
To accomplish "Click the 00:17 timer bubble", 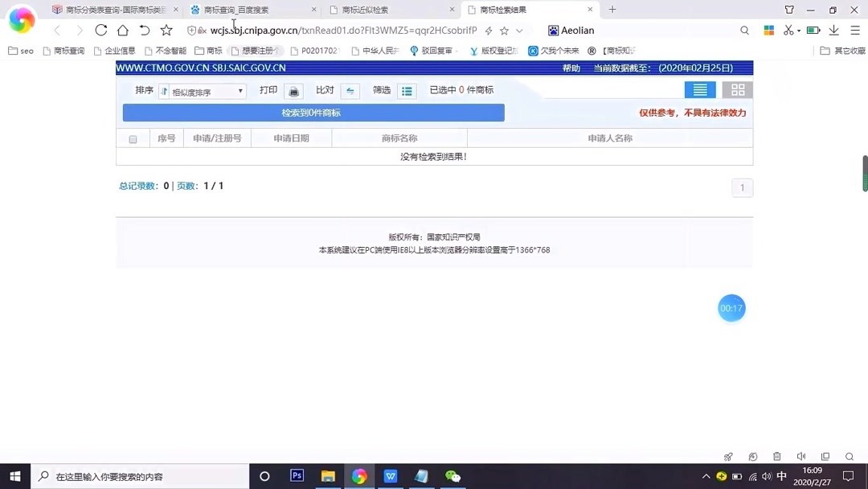I will point(731,308).
